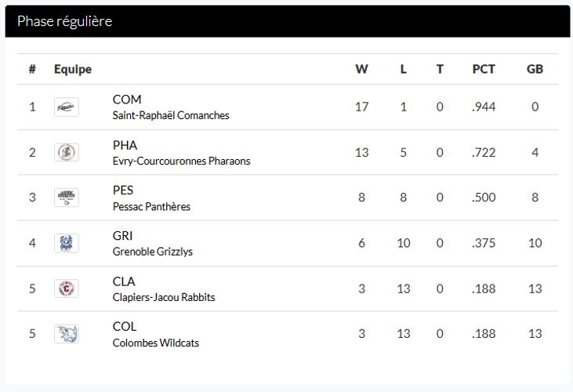Click the GB column header
The width and height of the screenshot is (573, 392).
(x=535, y=69)
